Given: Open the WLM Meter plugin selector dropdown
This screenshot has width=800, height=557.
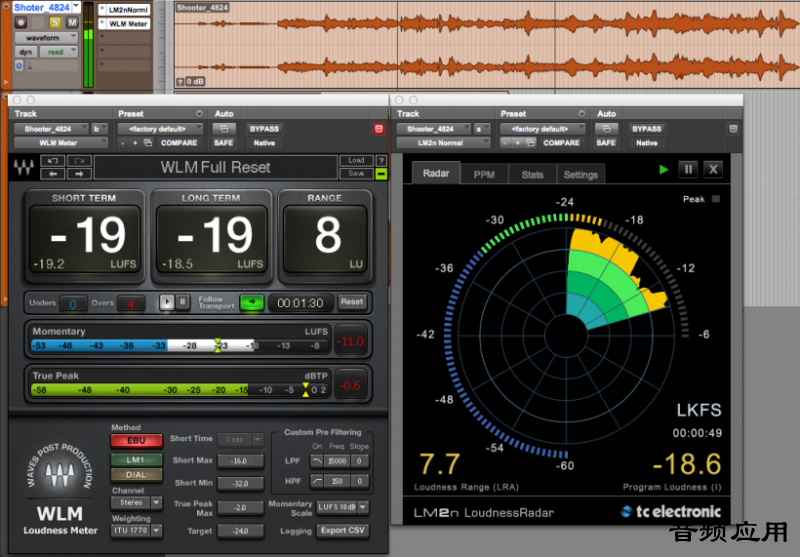Looking at the screenshot, I should 61,143.
